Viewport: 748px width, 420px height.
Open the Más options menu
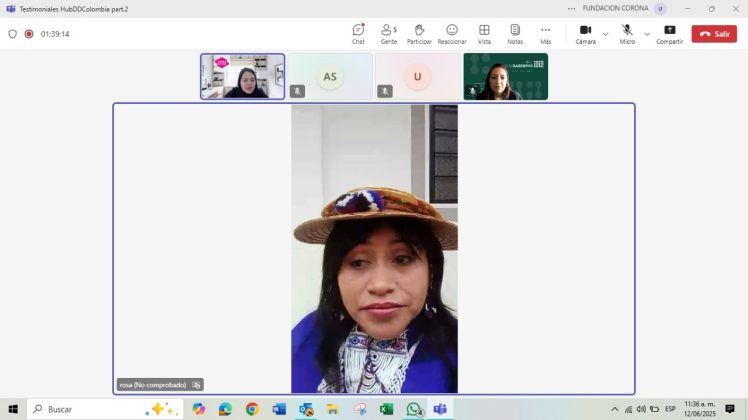coord(545,34)
